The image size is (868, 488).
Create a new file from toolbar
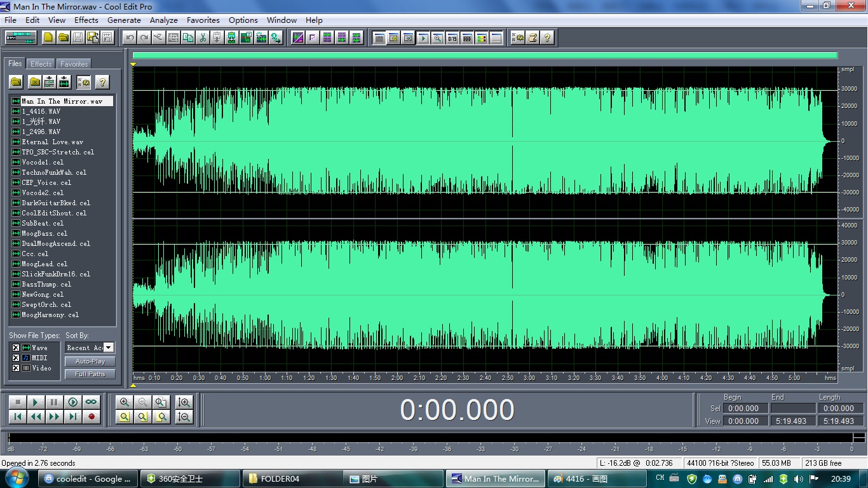point(48,37)
